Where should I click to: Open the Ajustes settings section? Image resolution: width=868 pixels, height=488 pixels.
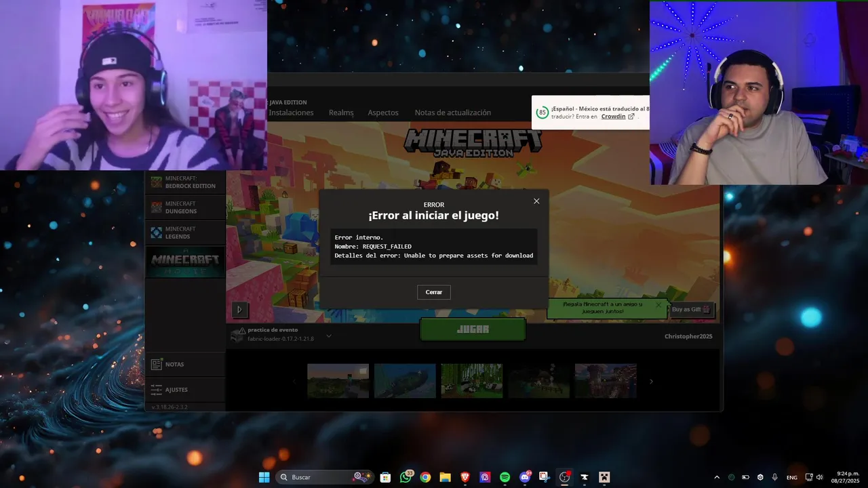tap(185, 390)
